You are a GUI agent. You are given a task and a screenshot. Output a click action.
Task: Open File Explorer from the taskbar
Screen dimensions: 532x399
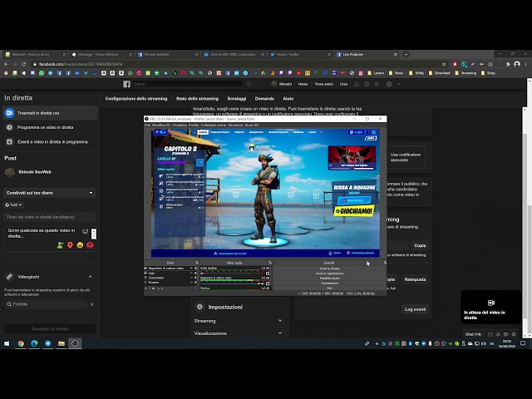click(62, 343)
